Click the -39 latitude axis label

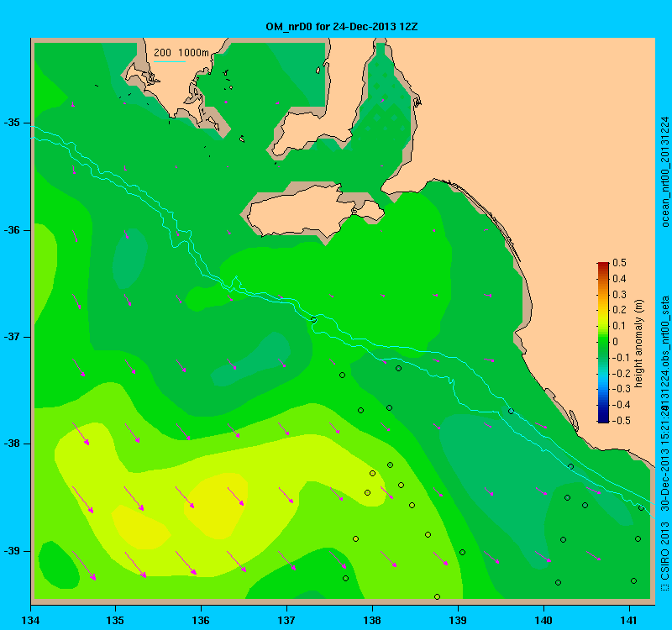12,551
